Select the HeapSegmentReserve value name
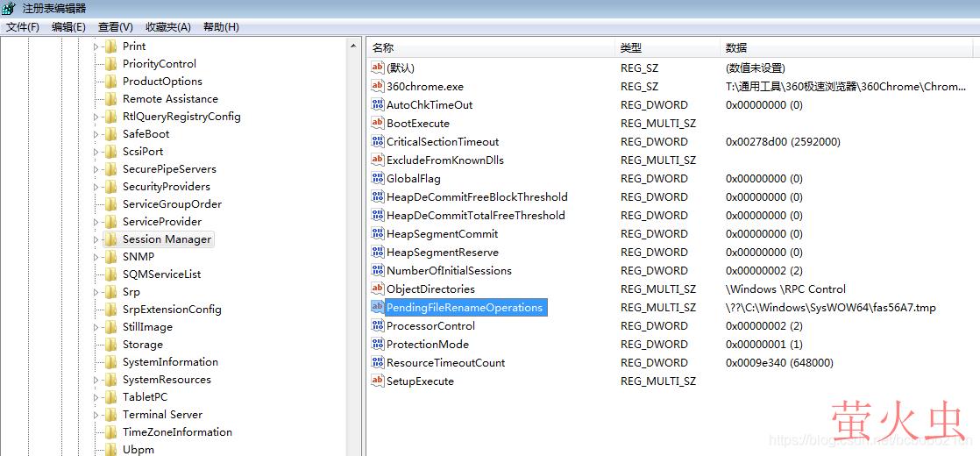This screenshot has height=456, width=980. click(443, 252)
